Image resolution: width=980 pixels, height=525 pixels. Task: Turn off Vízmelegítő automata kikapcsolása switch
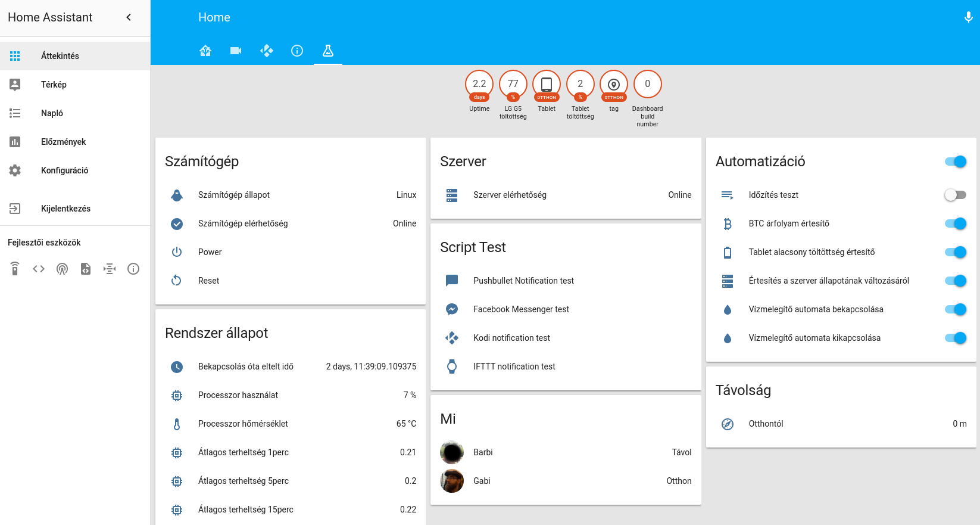coord(955,338)
